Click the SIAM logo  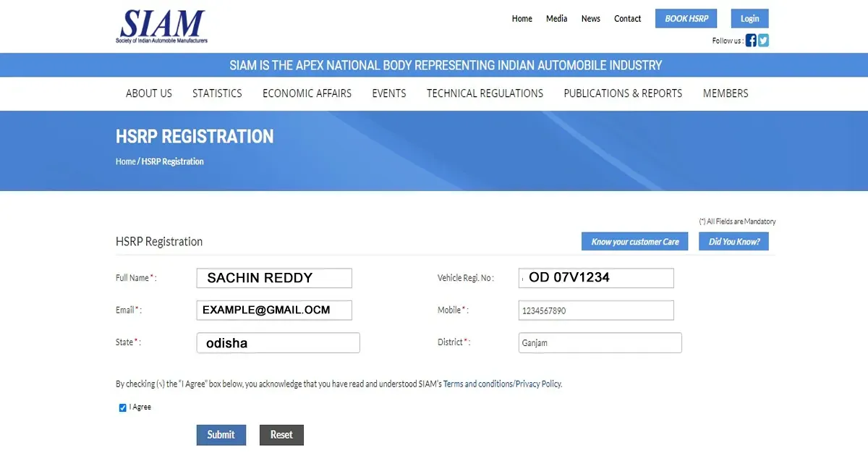click(162, 27)
